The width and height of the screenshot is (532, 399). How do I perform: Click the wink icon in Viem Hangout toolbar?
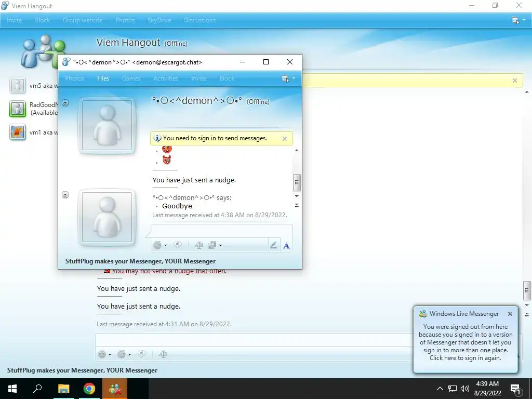[x=121, y=354]
